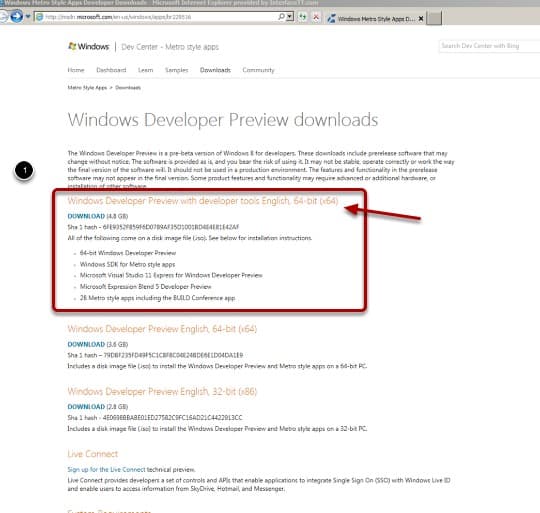Click the Downloads breadcrumb entry
The height and width of the screenshot is (513, 540).
128,88
